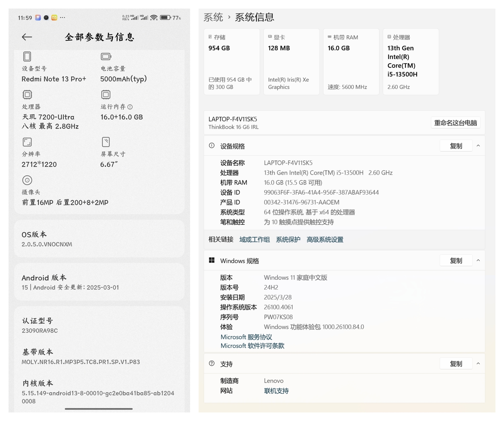Click the camera icon above 摄像头
504x421 pixels.
[x=27, y=180]
